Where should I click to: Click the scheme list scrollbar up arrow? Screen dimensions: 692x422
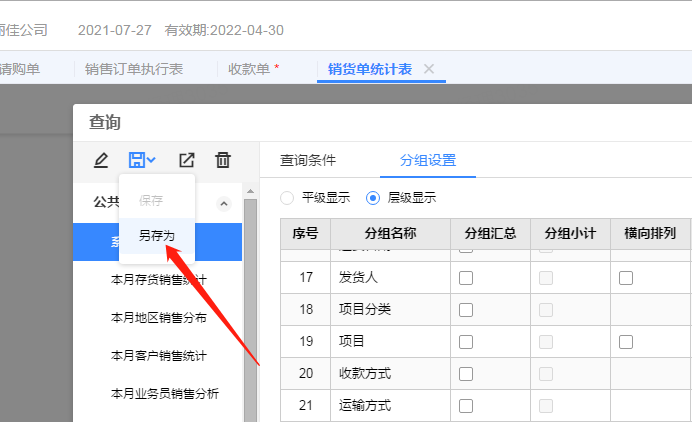tap(250, 192)
